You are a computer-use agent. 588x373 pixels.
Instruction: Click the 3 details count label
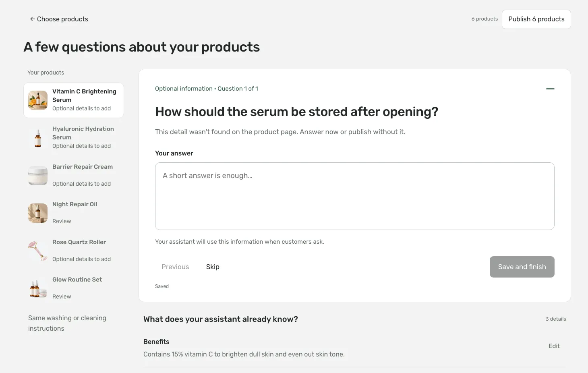tap(556, 319)
